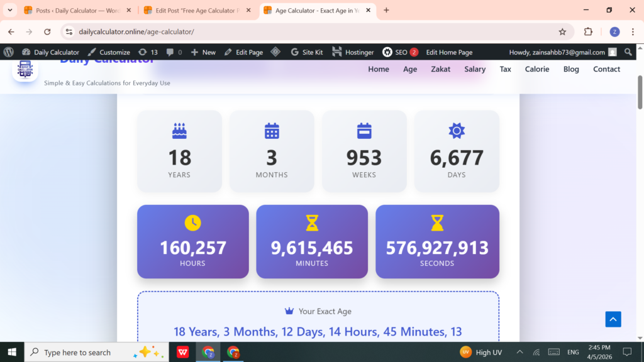The width and height of the screenshot is (644, 362).
Task: Open the Hostinger panel from the admin bar
Action: [347, 52]
